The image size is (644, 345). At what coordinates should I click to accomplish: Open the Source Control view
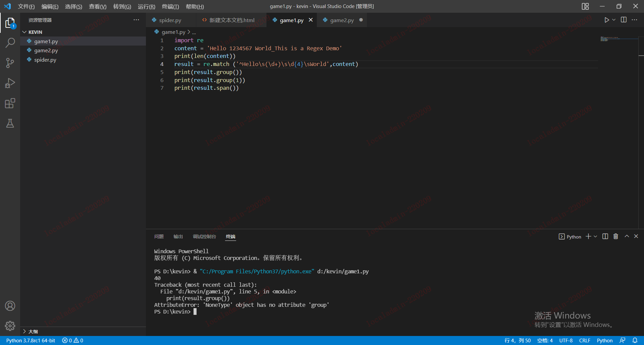point(10,63)
